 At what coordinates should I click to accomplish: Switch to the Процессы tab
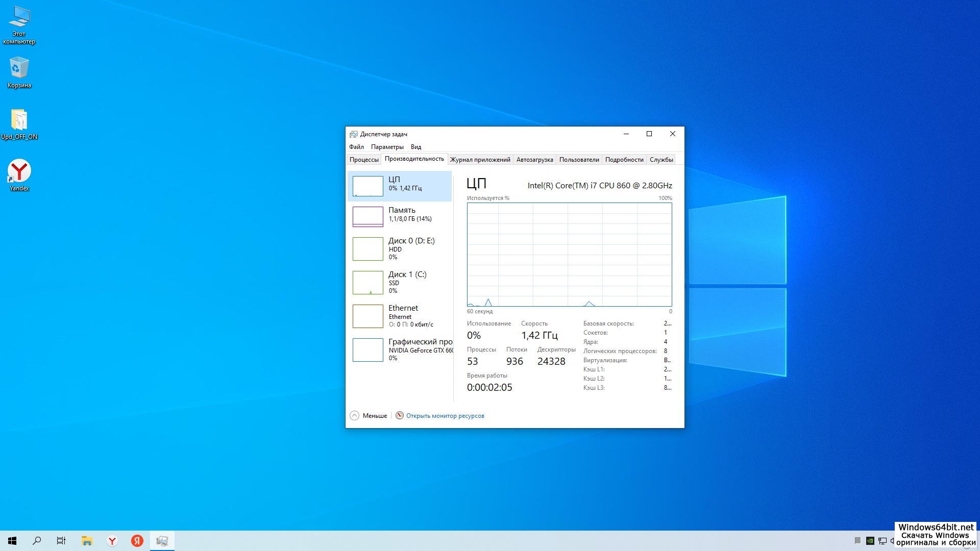coord(364,160)
